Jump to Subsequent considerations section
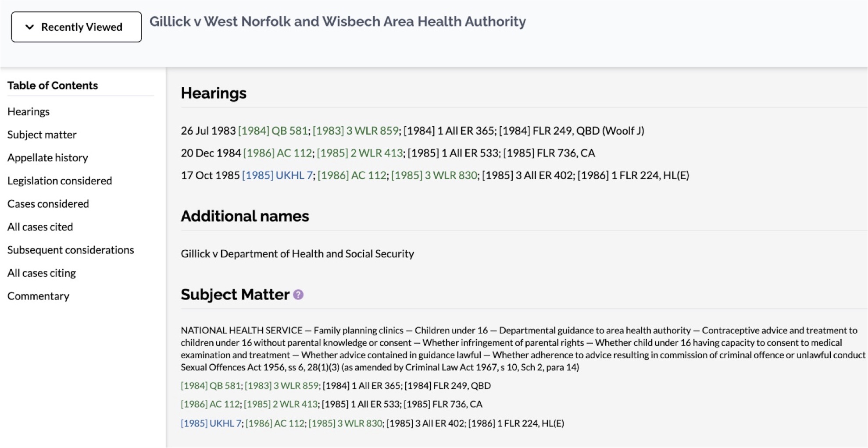868x448 pixels. pos(71,250)
